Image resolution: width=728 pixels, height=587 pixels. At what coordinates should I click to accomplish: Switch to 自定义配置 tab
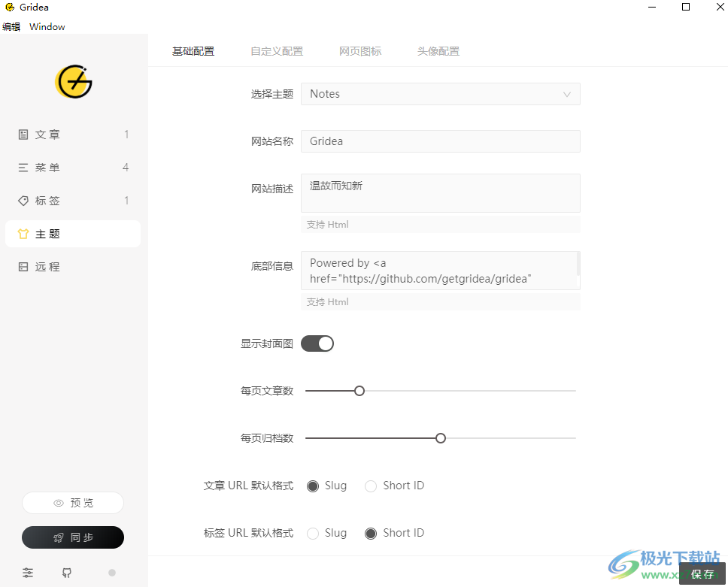[x=277, y=52]
